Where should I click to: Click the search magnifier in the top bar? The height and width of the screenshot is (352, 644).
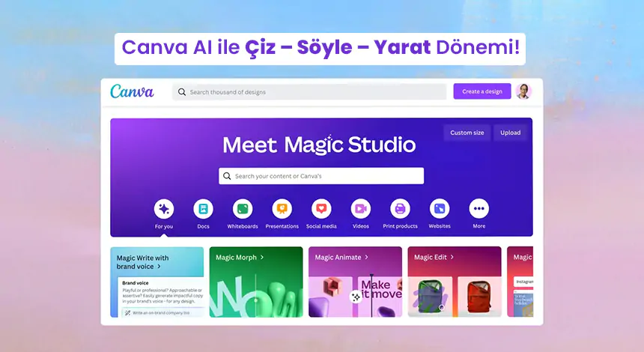tap(182, 92)
